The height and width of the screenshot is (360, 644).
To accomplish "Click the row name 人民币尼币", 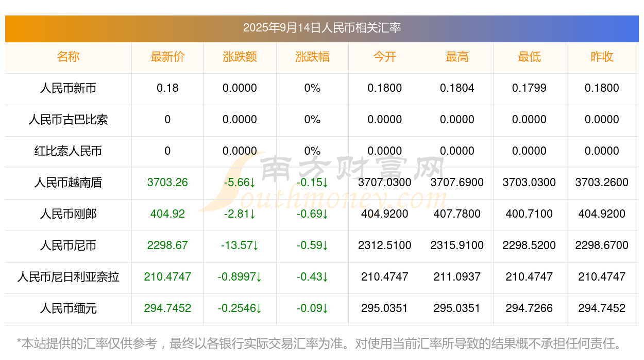I will tap(68, 246).
